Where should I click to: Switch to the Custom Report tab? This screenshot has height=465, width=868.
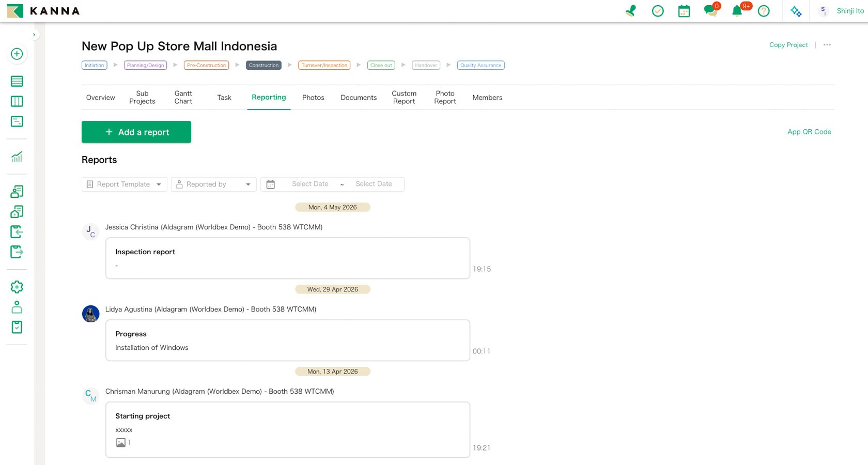(x=404, y=98)
